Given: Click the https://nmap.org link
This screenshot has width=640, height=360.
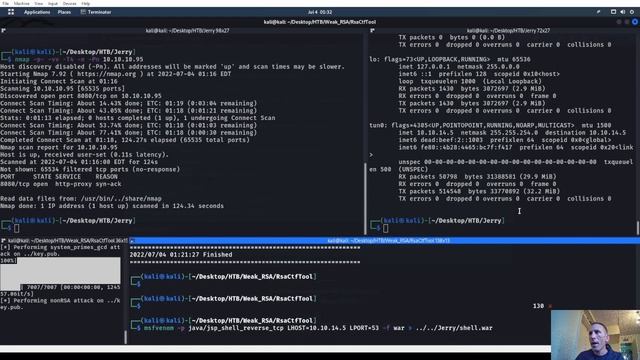Looking at the screenshot, I should pos(107,74).
